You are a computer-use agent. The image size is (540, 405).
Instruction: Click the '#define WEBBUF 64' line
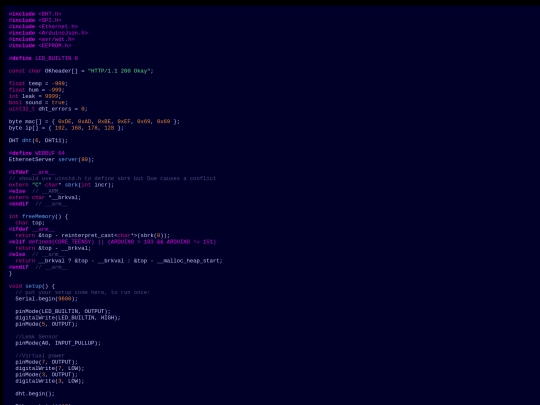point(37,153)
